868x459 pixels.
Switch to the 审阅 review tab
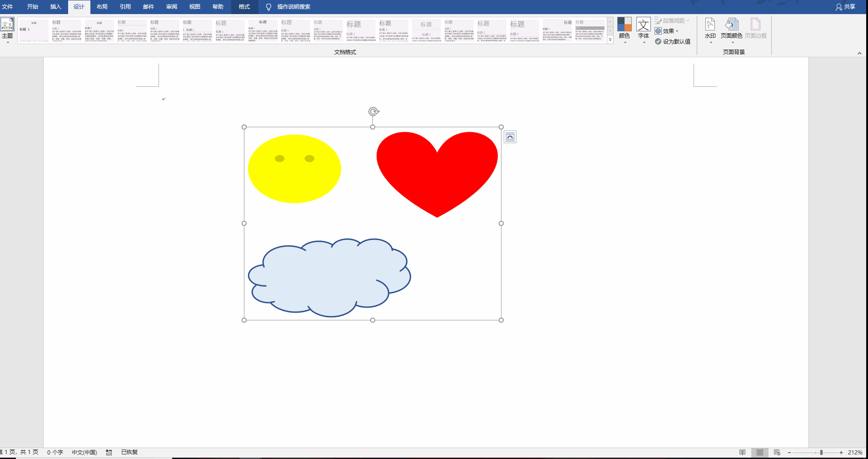(x=172, y=7)
